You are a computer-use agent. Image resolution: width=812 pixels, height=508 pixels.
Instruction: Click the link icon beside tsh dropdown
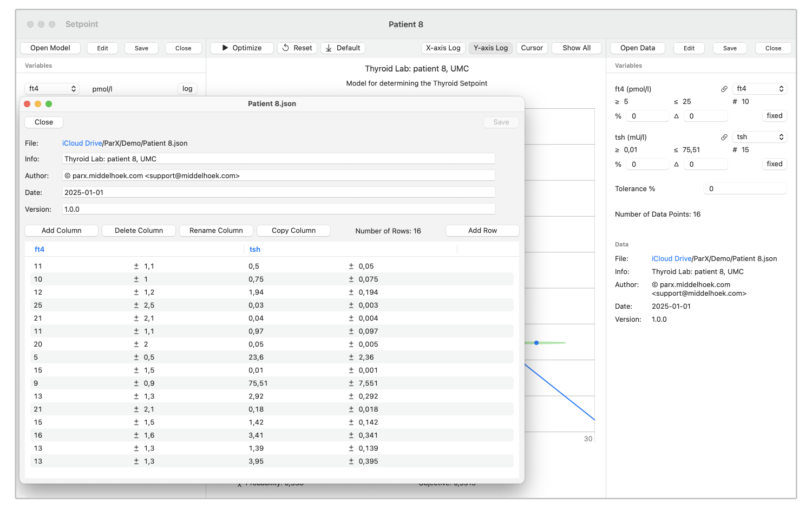pyautogui.click(x=724, y=137)
